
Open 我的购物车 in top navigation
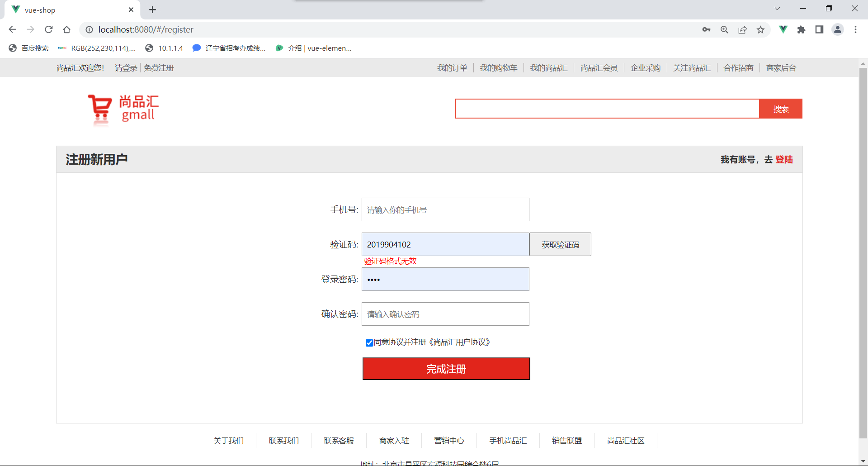[x=499, y=68]
